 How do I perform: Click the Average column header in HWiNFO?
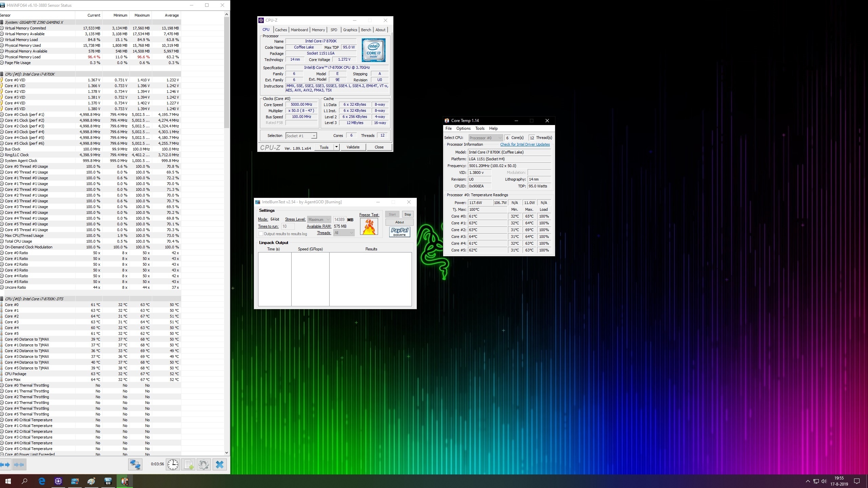pos(166,15)
